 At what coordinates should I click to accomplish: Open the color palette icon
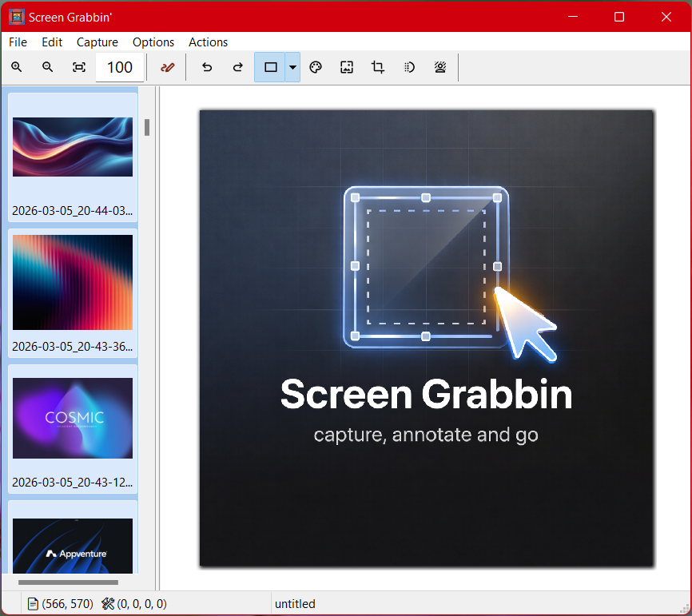[316, 67]
